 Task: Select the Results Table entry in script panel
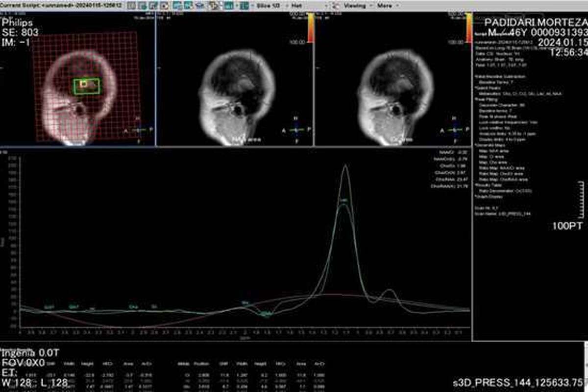tap(487, 185)
